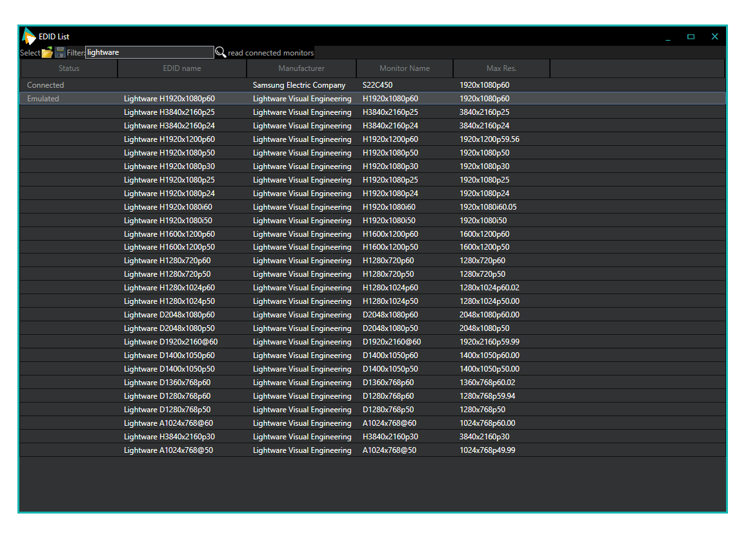Sort by the Manufacturer column header
737x560 pixels.
301,68
